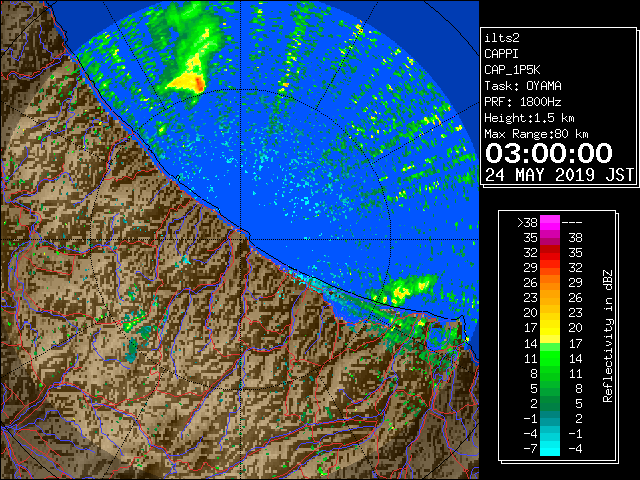Click the radar center at the crosshair intersection

pyautogui.click(x=241, y=239)
